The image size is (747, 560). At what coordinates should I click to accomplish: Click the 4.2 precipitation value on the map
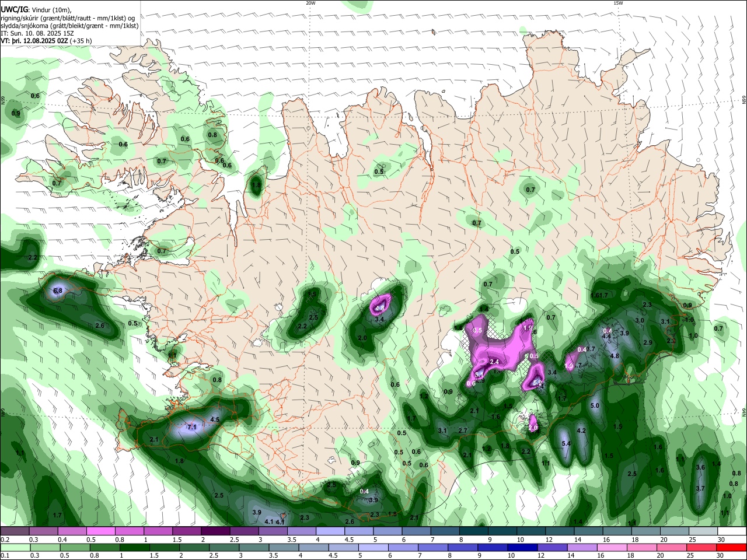tap(581, 430)
